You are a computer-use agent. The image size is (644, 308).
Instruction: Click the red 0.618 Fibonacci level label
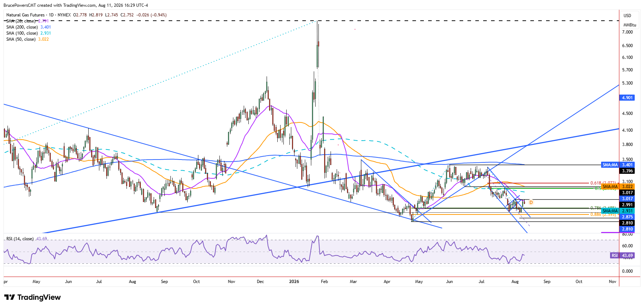pos(603,183)
